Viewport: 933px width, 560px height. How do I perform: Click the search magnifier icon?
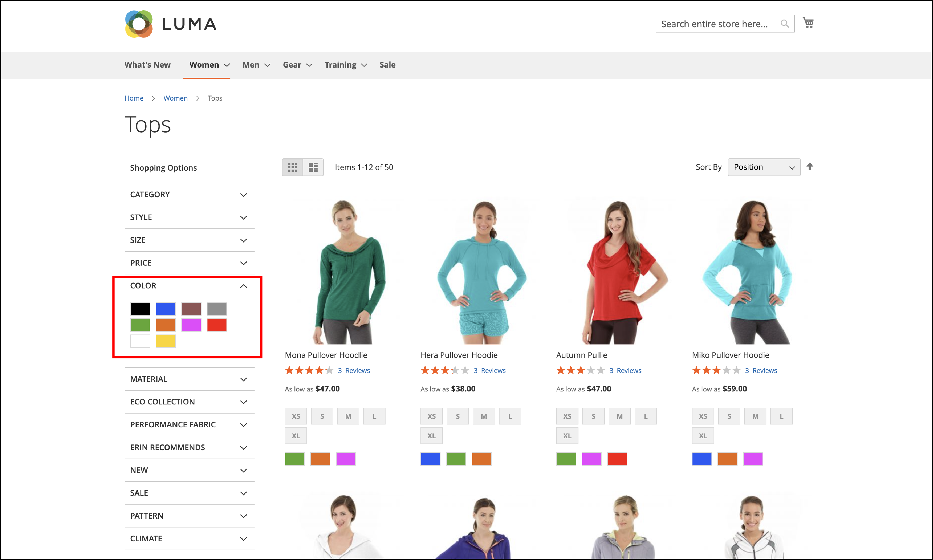pos(785,24)
